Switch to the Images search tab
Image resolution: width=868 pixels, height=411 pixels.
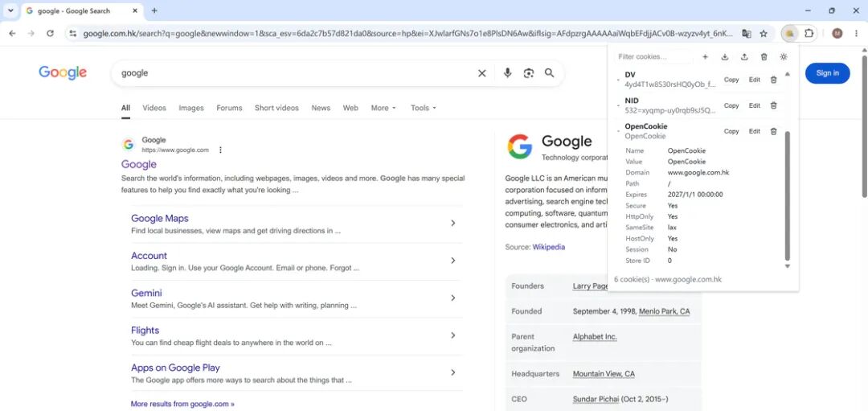tap(191, 108)
